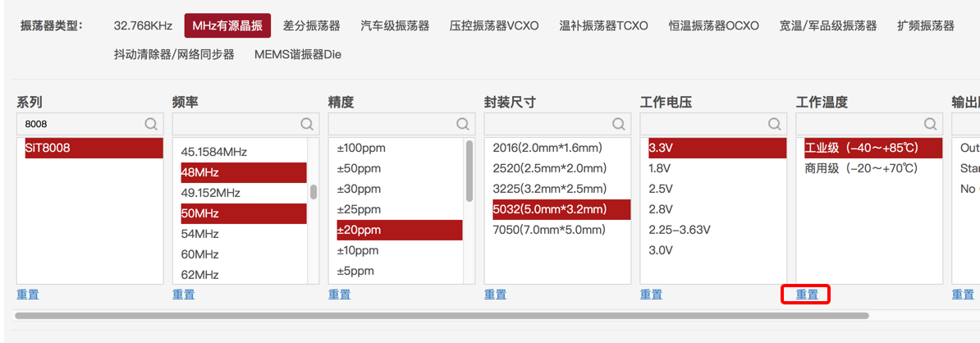Image resolution: width=980 pixels, height=343 pixels.
Task: Focus the 工作温度 search input field
Action: pos(869,124)
